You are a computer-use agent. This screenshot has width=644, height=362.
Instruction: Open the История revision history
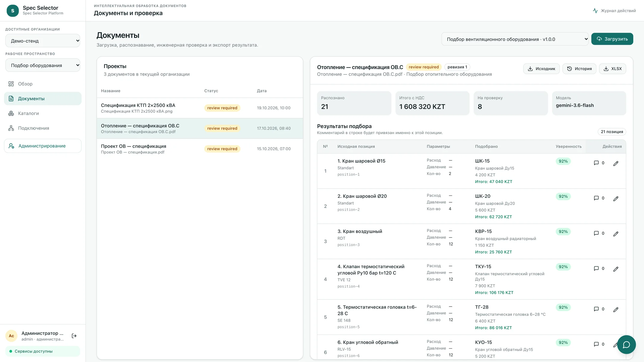[x=579, y=69]
